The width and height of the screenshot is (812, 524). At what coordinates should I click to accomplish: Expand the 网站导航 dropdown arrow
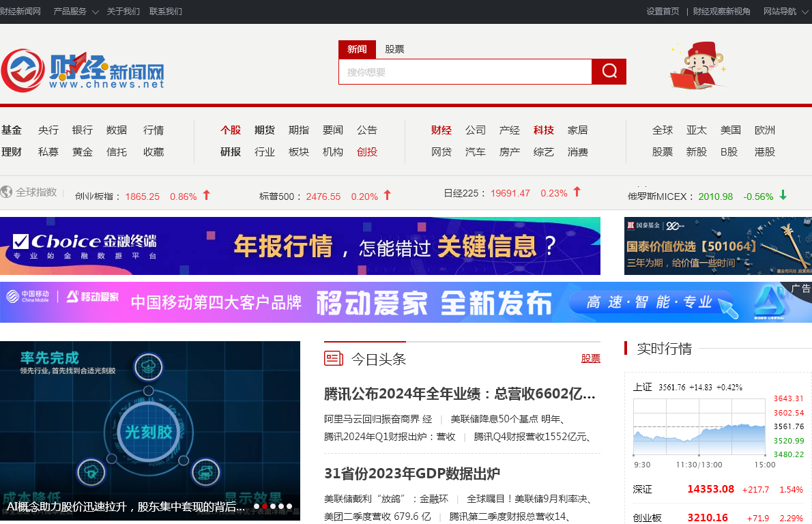[805, 12]
